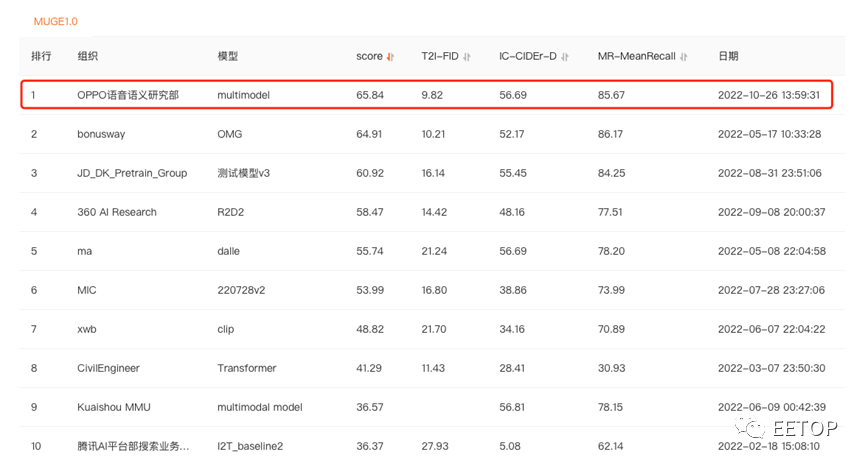Viewport: 865px width, 463px height.
Task: Click the 模型 column header
Action: tap(228, 56)
